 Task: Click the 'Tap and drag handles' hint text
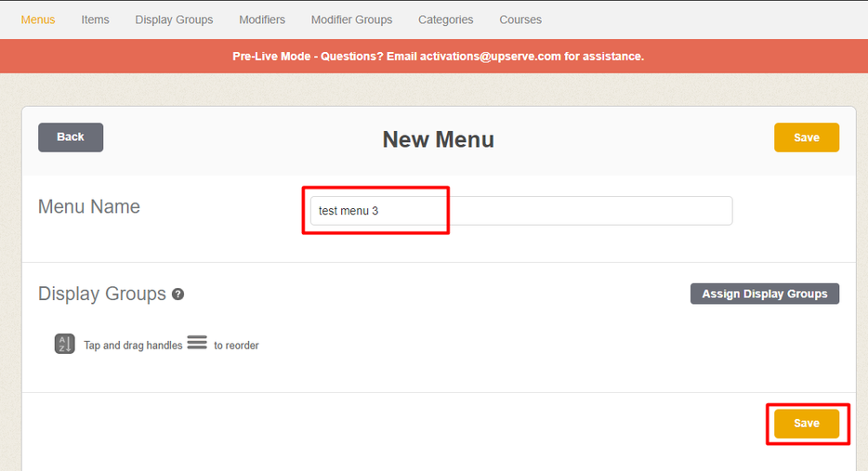(133, 346)
